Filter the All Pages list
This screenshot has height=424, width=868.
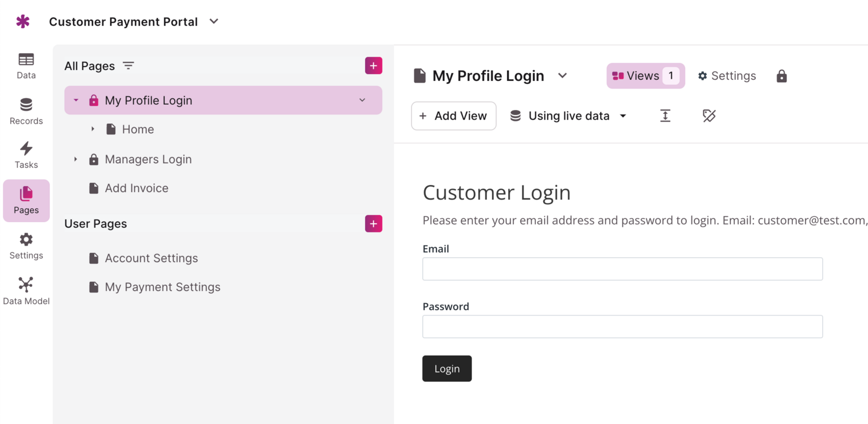(x=128, y=66)
